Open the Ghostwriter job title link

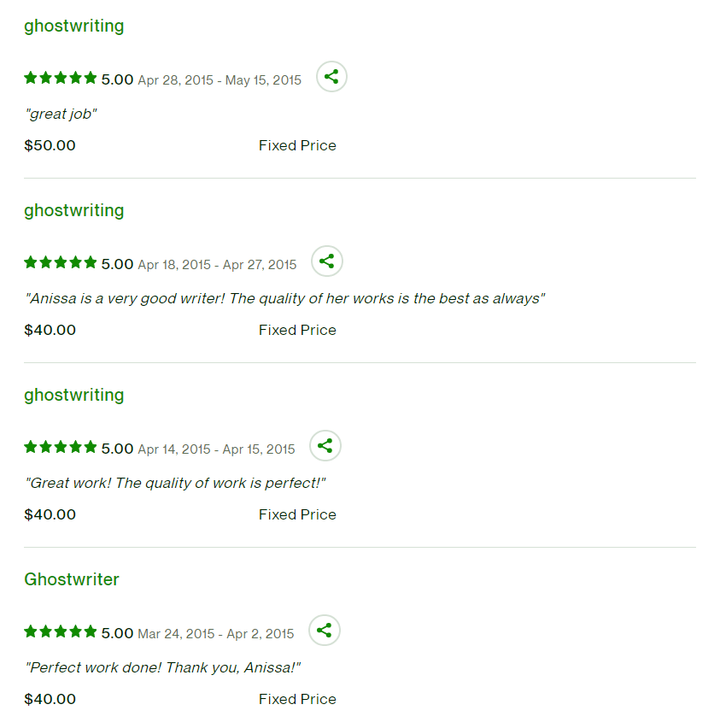tap(72, 579)
